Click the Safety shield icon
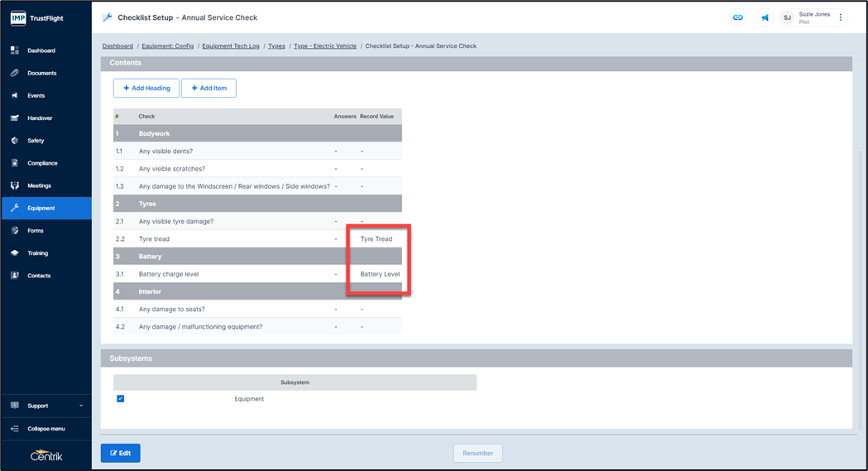This screenshot has height=471, width=868. click(15, 141)
